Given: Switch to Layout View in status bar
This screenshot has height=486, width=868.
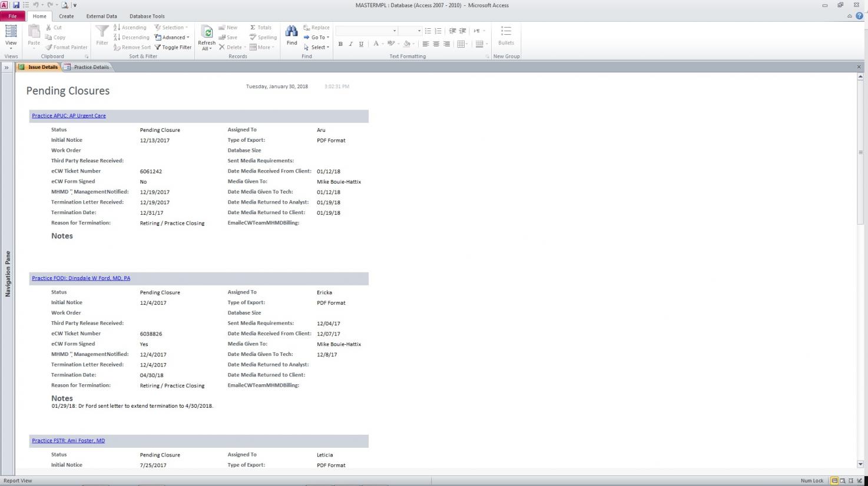Looking at the screenshot, I should click(x=851, y=481).
